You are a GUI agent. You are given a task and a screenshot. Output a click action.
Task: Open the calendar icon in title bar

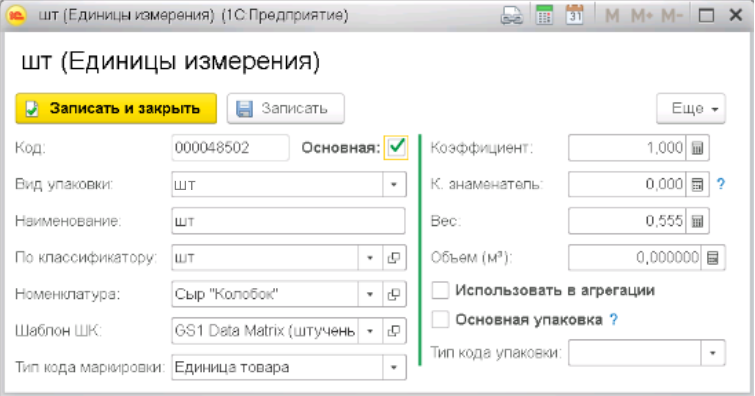tap(574, 15)
